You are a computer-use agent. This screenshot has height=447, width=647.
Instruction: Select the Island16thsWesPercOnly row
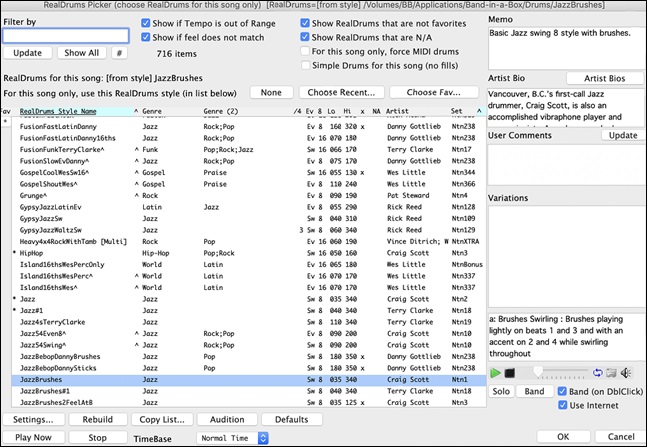(x=249, y=265)
